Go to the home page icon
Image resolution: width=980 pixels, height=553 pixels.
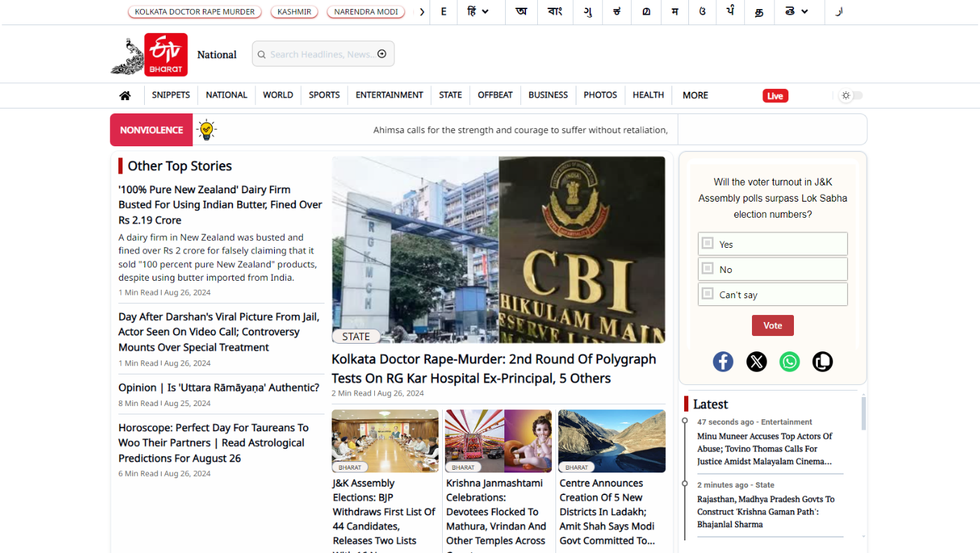click(125, 96)
